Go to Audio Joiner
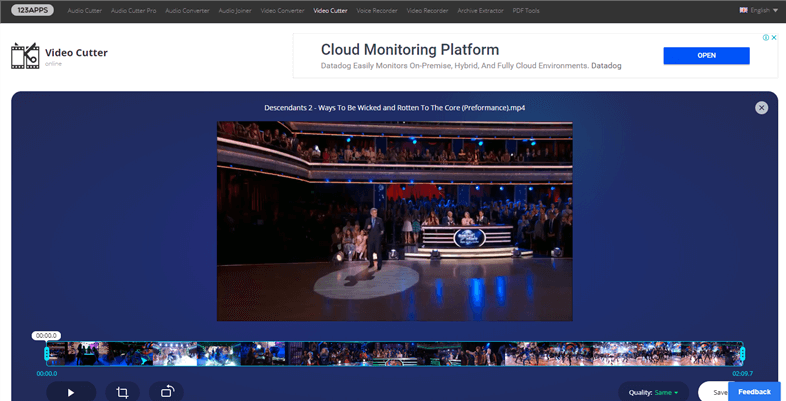 pyautogui.click(x=235, y=11)
